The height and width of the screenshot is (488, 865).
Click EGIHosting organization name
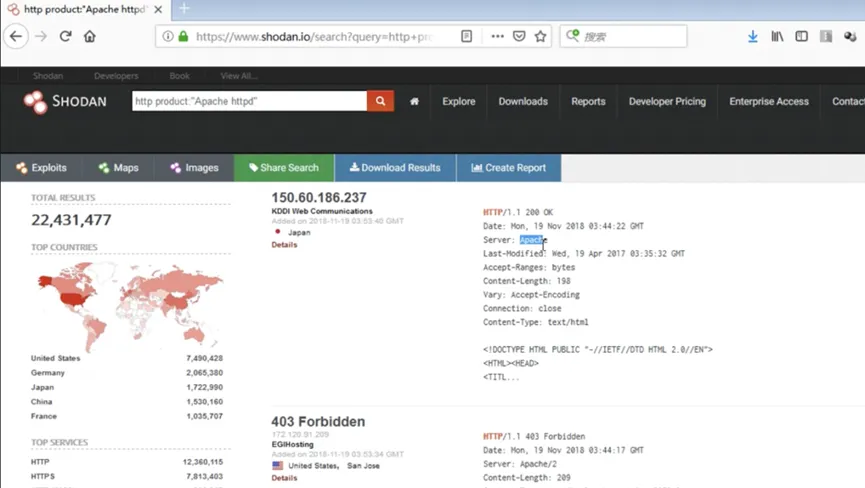pyautogui.click(x=292, y=444)
